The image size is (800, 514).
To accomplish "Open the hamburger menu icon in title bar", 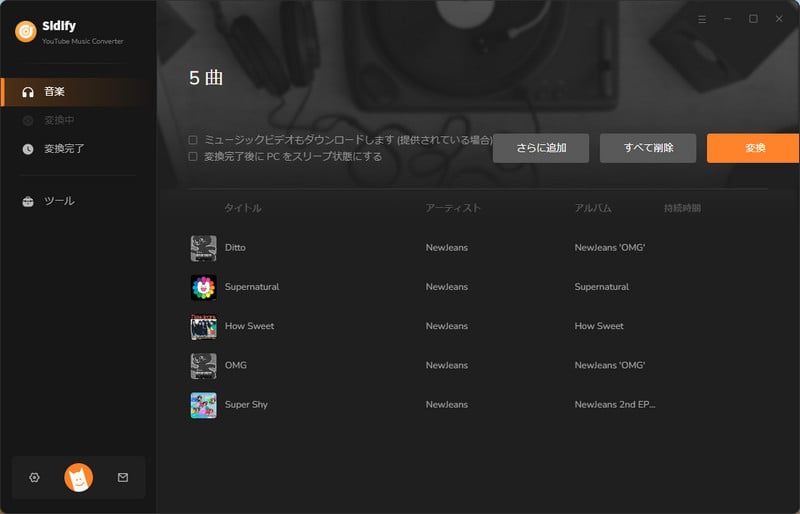I will [x=702, y=19].
